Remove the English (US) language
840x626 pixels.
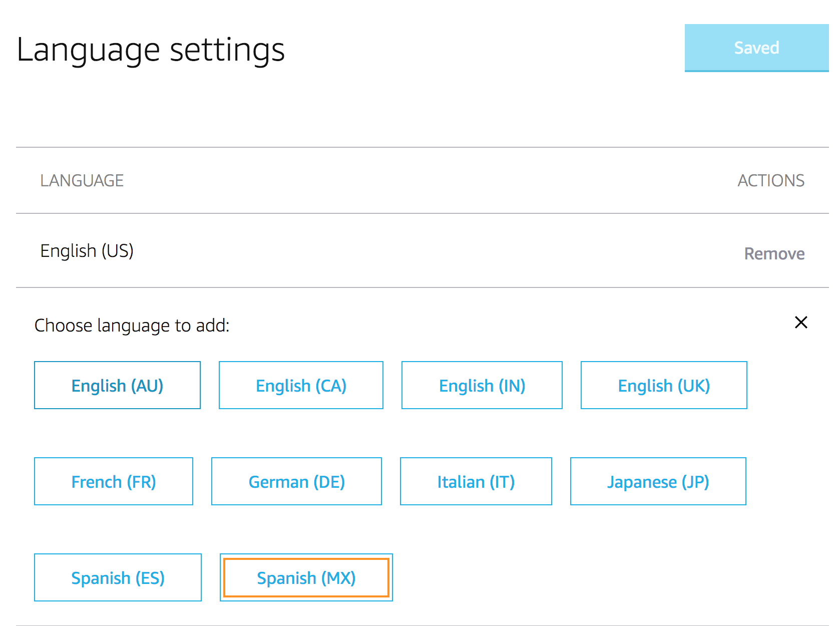[x=774, y=253]
